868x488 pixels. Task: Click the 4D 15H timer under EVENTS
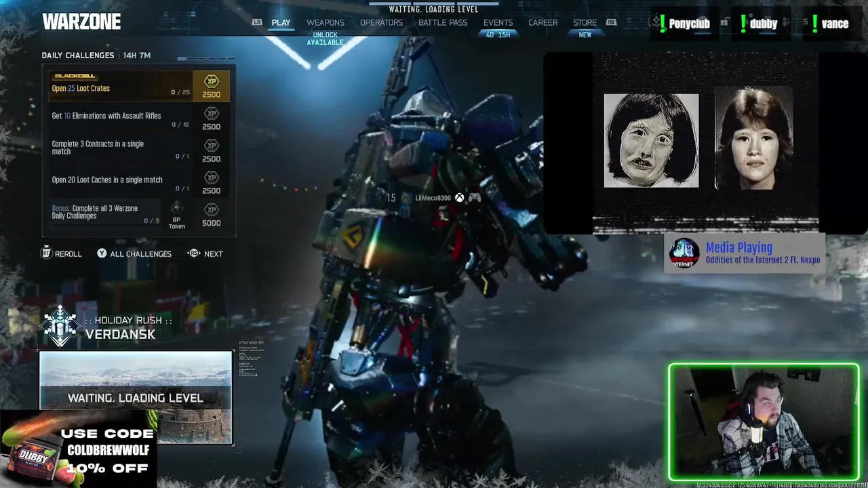point(498,35)
